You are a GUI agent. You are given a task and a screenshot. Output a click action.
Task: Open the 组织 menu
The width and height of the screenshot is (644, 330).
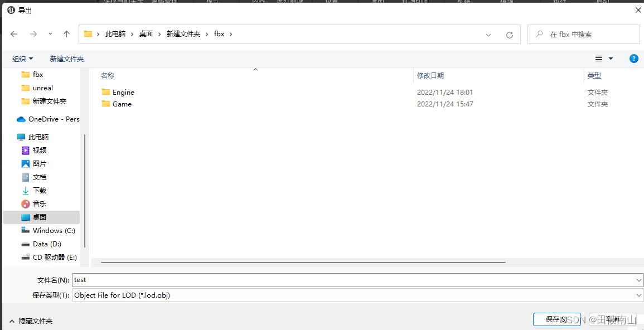[23, 59]
